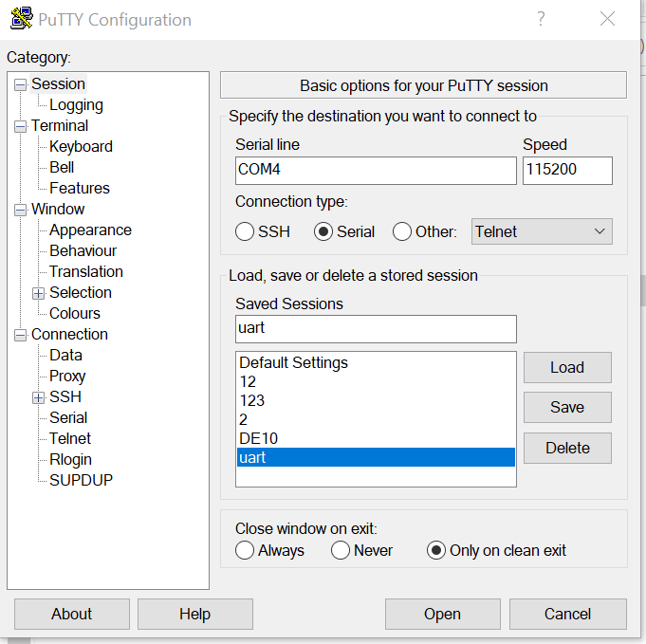Collapse the Connection category
The width and height of the screenshot is (646, 644).
point(21,335)
